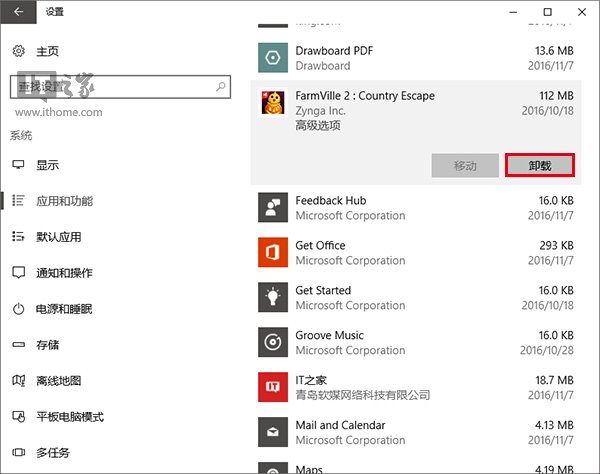Close the 设置 window
Screen dimensions: 600x474
click(582, 12)
